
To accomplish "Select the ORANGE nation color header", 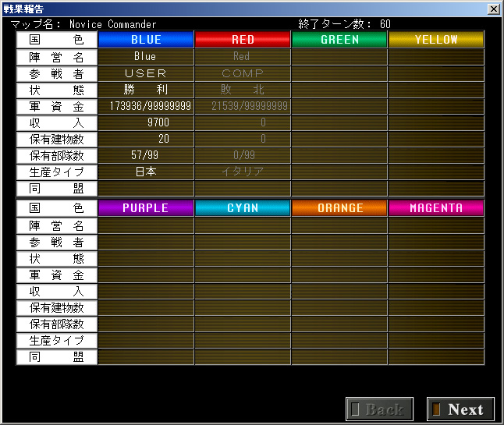I will [x=339, y=208].
